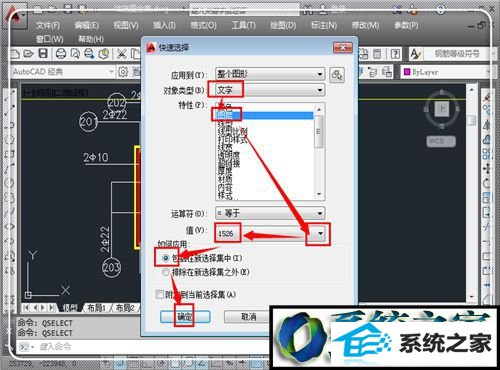Screen dimensions: 500x370
Task: Click the ViewCube top face in the drawing area
Action: pyautogui.click(x=442, y=109)
